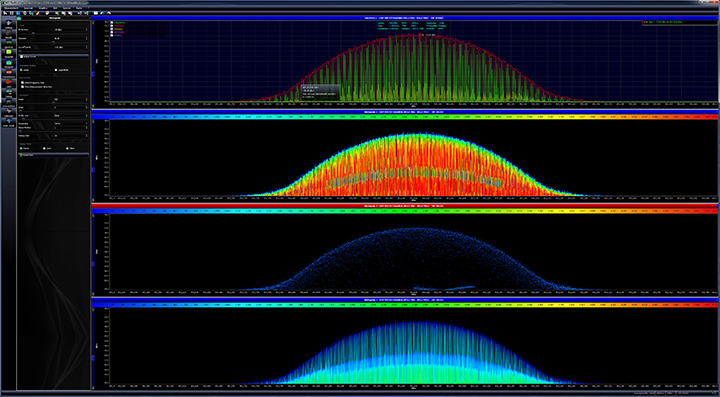Click the button bar at the settings panel bottom
Image resolution: width=720 pixels, height=397 pixels.
(x=53, y=155)
